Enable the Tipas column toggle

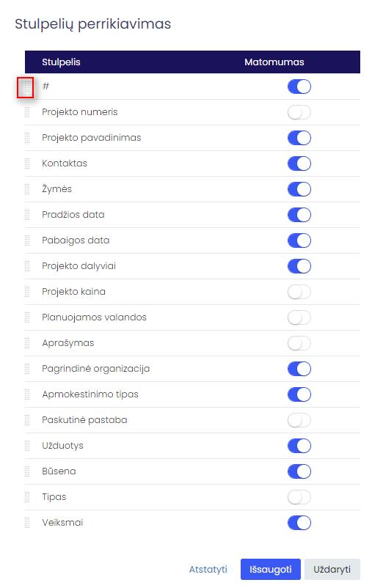tap(299, 497)
